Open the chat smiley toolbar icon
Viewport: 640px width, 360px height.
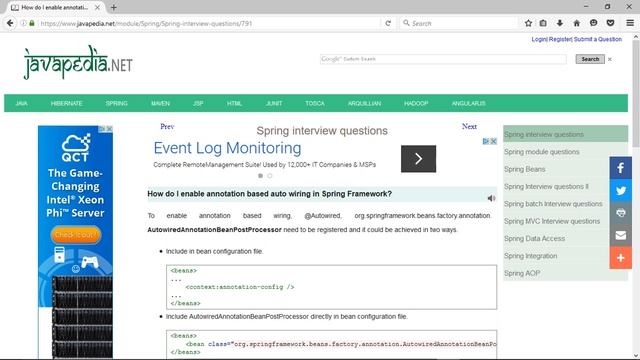pyautogui.click(x=593, y=23)
